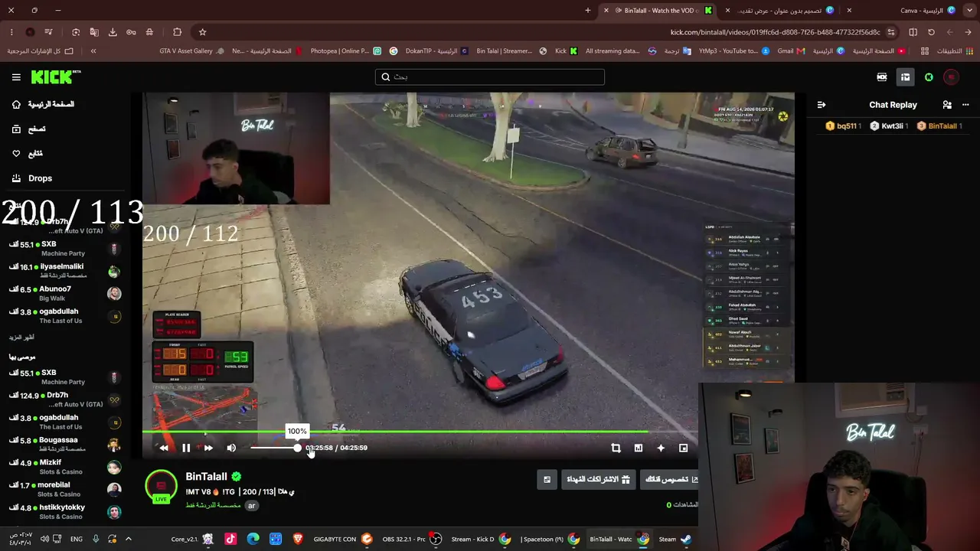Rewind the video with the skip-back button
Viewport: 980px width, 551px height.
(164, 448)
